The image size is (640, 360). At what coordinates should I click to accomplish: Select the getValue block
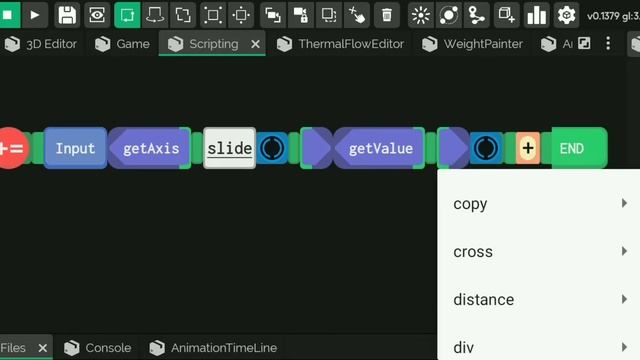coord(380,148)
